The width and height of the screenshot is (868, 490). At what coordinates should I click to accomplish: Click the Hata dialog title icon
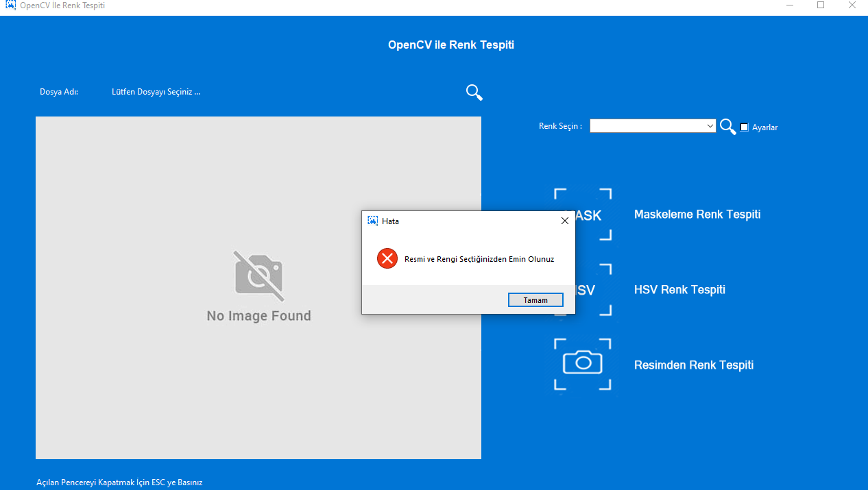[373, 221]
